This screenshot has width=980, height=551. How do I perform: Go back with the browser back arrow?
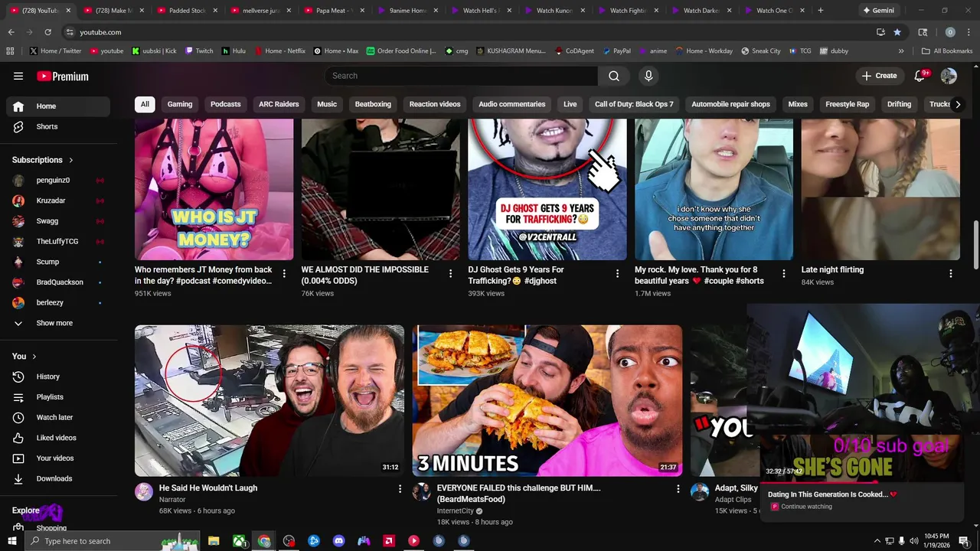tap(11, 32)
